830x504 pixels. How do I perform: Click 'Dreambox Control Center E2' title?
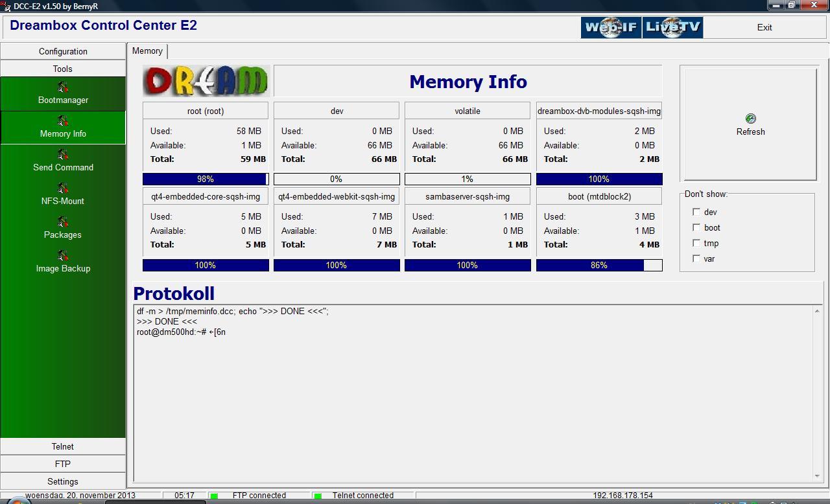click(103, 25)
